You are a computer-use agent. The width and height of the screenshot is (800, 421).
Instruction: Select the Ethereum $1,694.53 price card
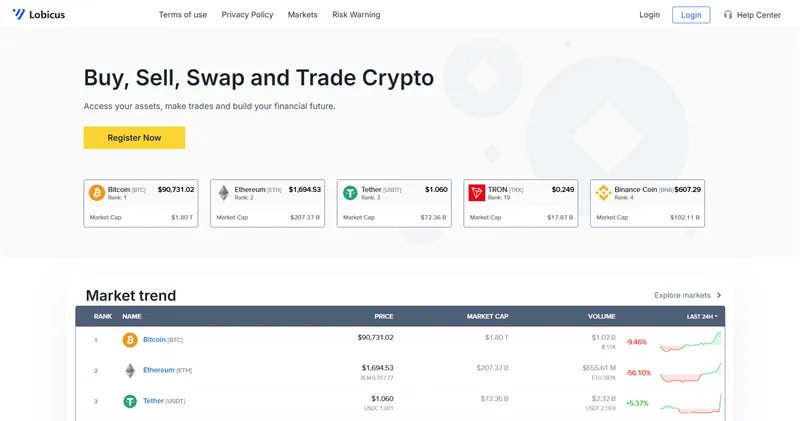tap(267, 203)
